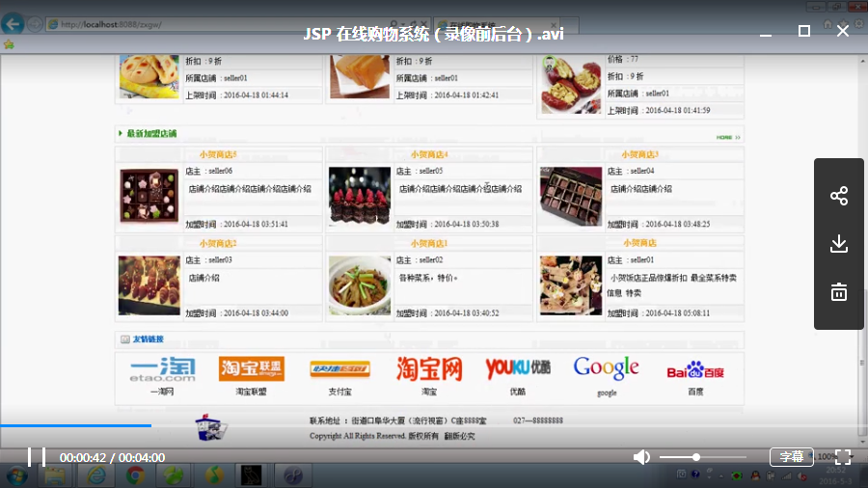Click the browser forward arrow button
Screen dimensions: 868x488
[35, 24]
